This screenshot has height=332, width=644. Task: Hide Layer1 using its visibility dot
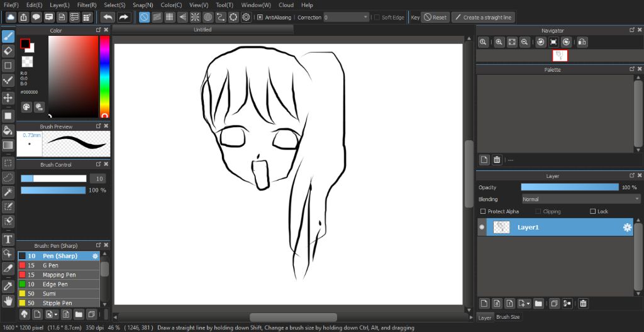click(482, 227)
